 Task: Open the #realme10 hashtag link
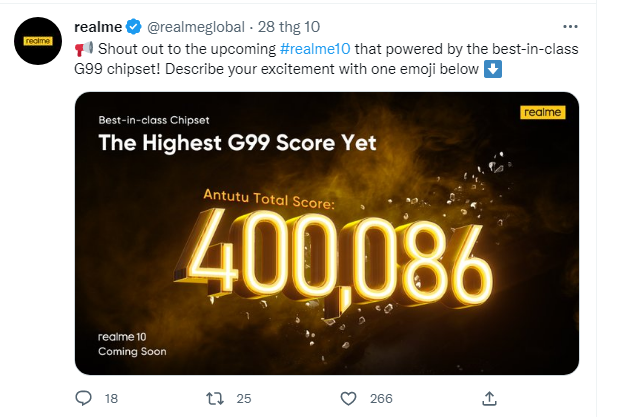[315, 49]
